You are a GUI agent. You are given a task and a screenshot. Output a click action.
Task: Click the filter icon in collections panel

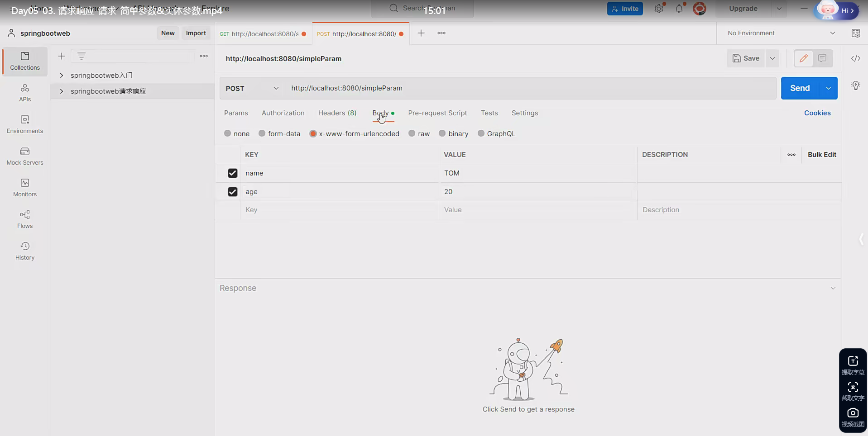click(x=82, y=56)
